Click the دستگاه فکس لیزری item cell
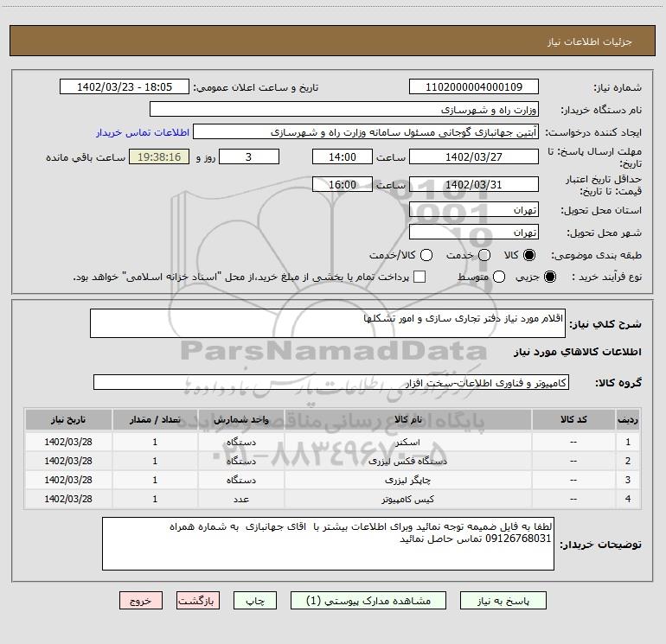 point(407,461)
